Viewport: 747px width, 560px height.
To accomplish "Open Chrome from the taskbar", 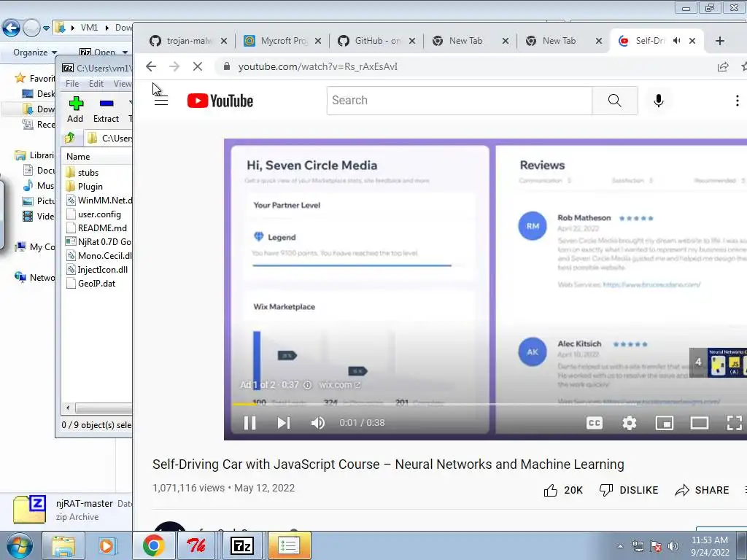I will click(x=153, y=545).
